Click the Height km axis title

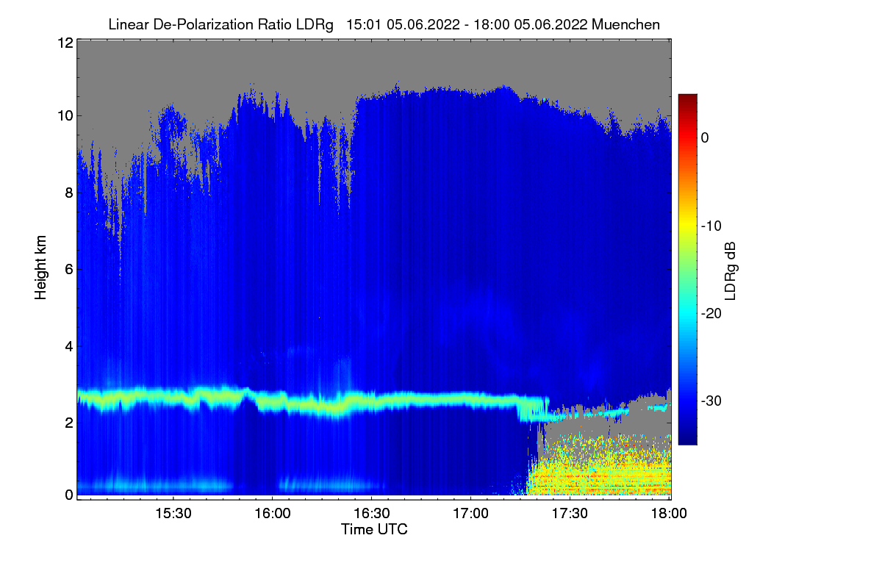pos(41,268)
